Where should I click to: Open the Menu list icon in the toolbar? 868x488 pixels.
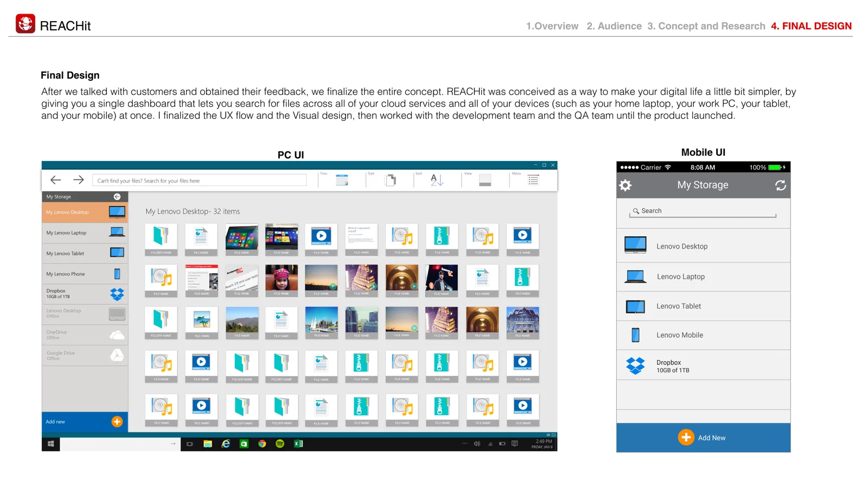point(533,180)
